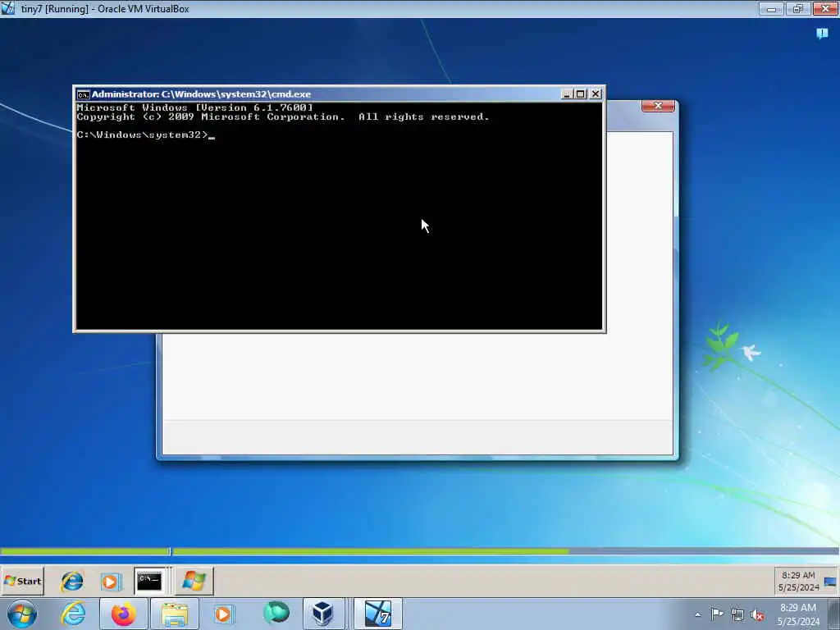The width and height of the screenshot is (840, 630).
Task: Launch Internet Explorer on host taskbar
Action: [x=73, y=614]
